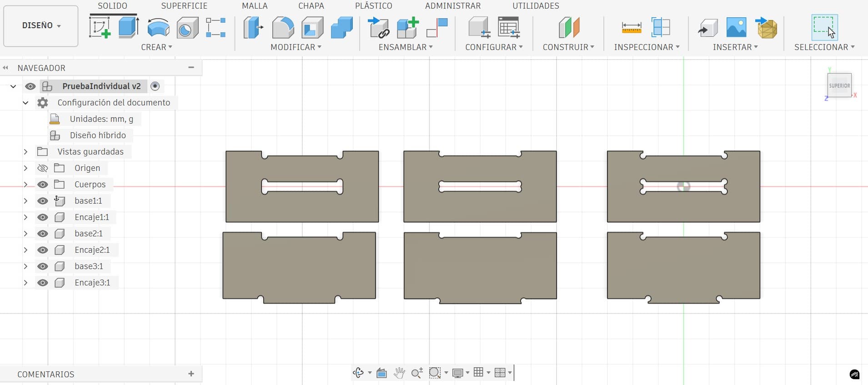Select the Construct plane tool
This screenshot has width=868, height=385.
click(x=569, y=27)
